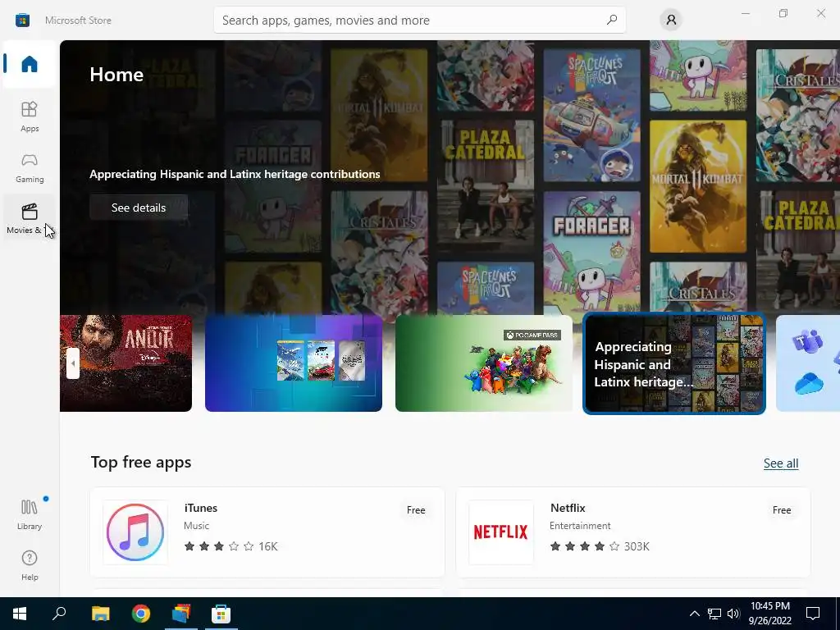Open Hispanic and Latinx heritage card
Image resolution: width=840 pixels, height=630 pixels.
674,363
